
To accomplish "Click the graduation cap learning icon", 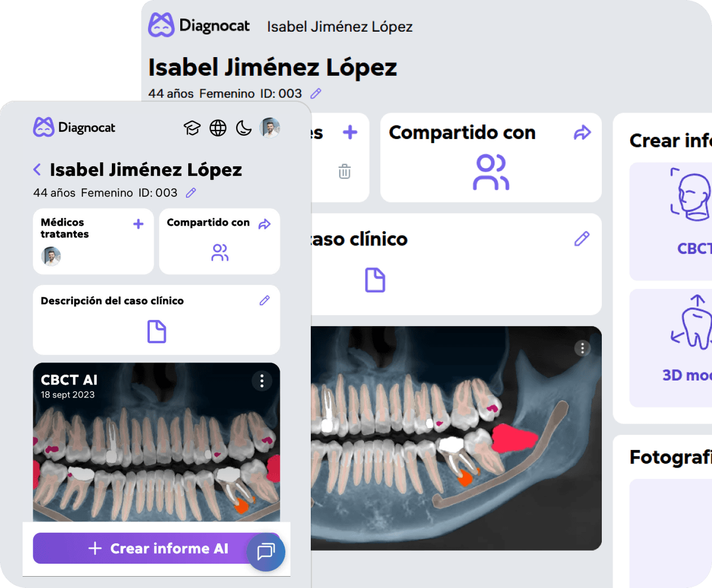I will (x=192, y=128).
